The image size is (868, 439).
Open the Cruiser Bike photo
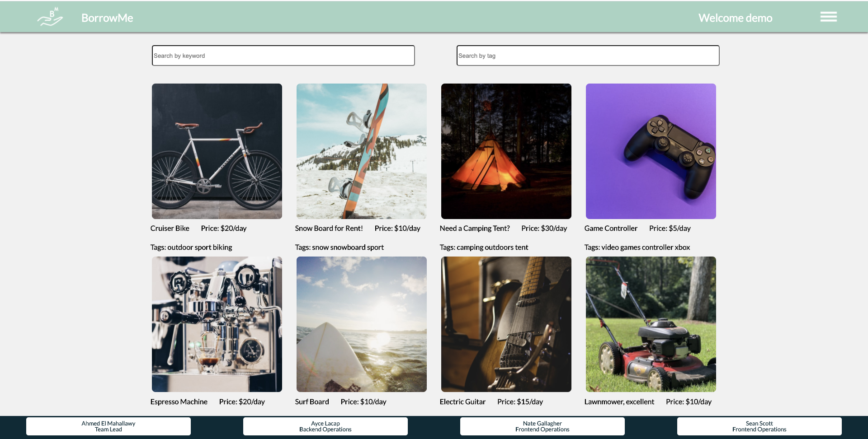tap(217, 151)
